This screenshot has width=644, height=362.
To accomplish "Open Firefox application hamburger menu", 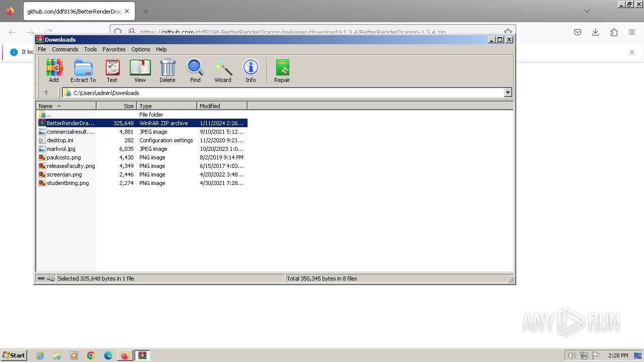I will [632, 32].
